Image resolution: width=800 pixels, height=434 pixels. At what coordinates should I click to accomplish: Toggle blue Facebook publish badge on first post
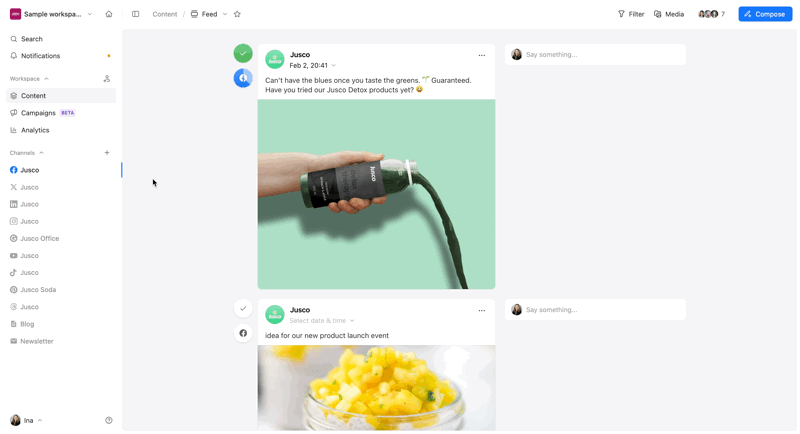(243, 78)
